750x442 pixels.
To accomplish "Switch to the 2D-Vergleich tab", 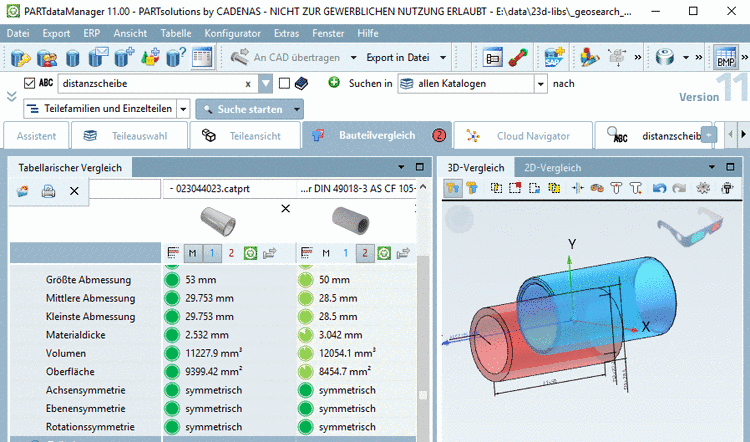I will point(552,167).
